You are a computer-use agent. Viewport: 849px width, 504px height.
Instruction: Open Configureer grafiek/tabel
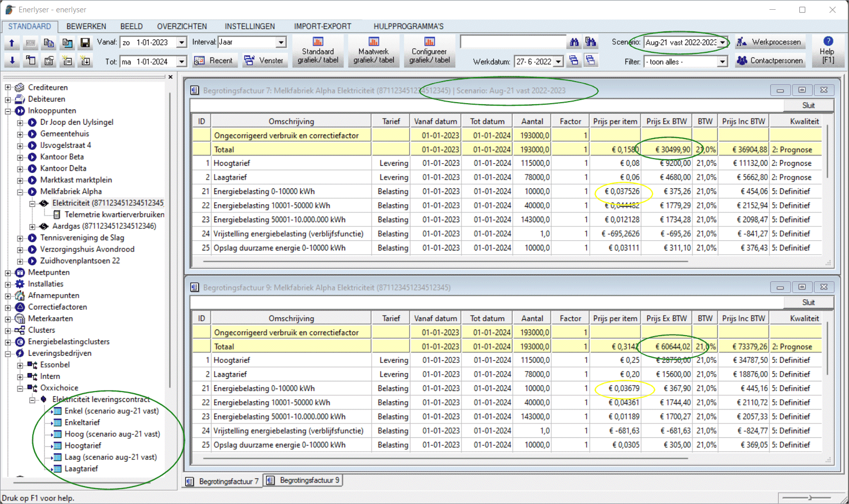429,50
